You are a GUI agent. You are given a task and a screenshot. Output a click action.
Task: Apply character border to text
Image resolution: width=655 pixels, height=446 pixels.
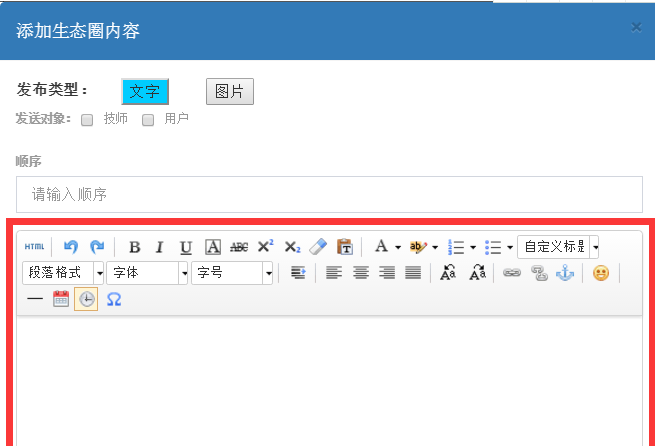tap(213, 247)
